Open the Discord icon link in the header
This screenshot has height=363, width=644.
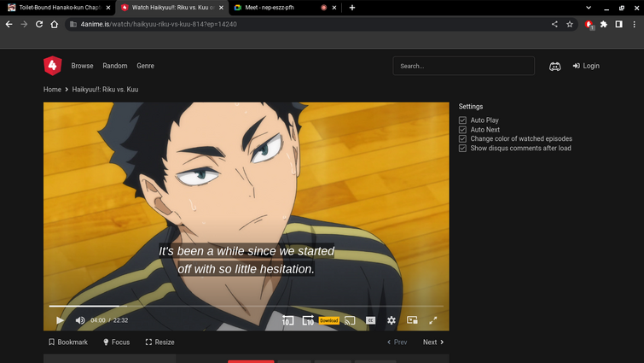coord(555,66)
